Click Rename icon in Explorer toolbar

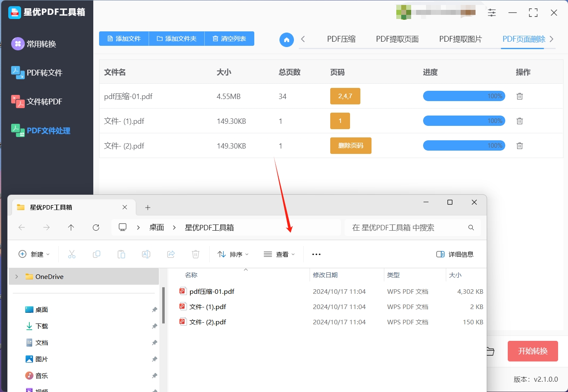(x=146, y=254)
